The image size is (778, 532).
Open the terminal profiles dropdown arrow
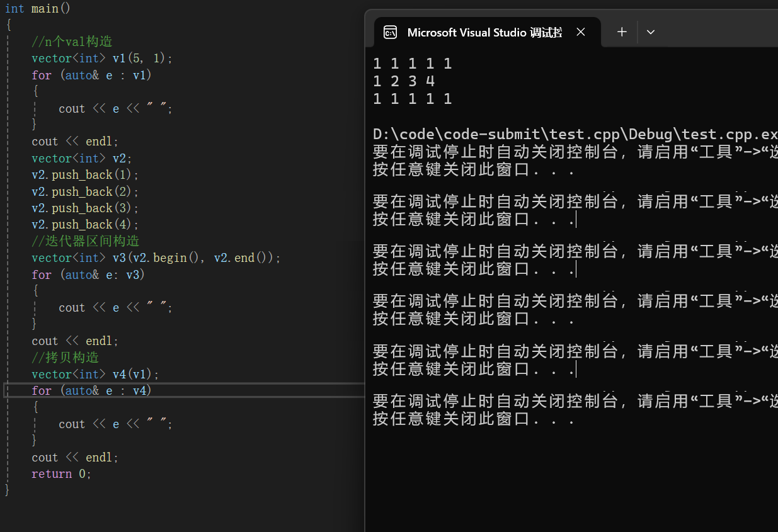(x=651, y=32)
